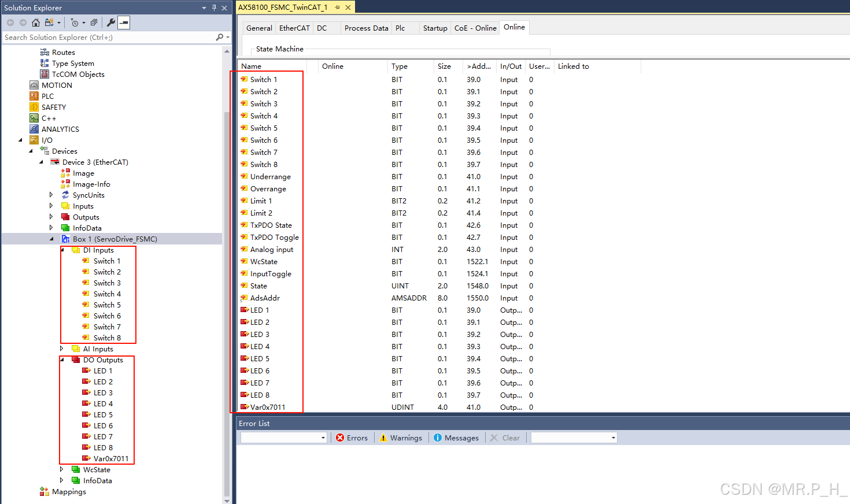The width and height of the screenshot is (850, 504).
Task: Click the Clear button in Error List
Action: coord(506,438)
